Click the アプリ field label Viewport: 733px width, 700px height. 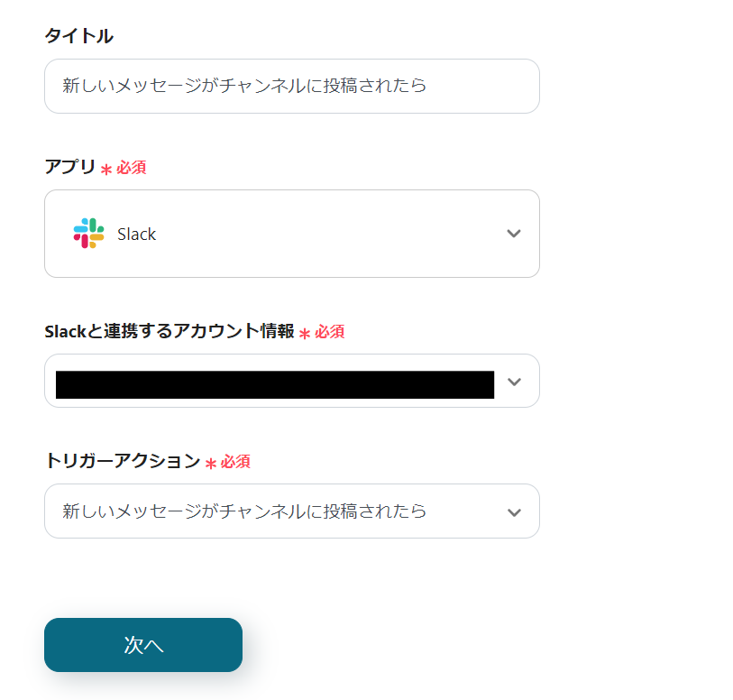[70, 167]
